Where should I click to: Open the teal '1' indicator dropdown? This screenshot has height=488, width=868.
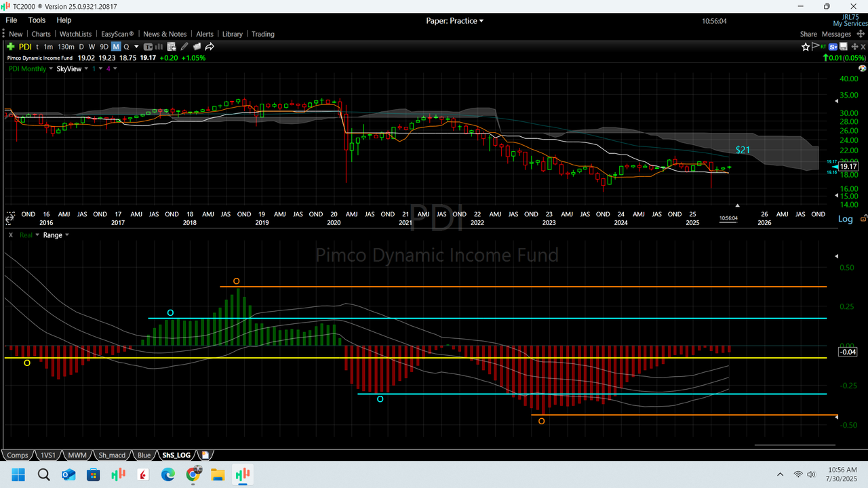(100, 68)
